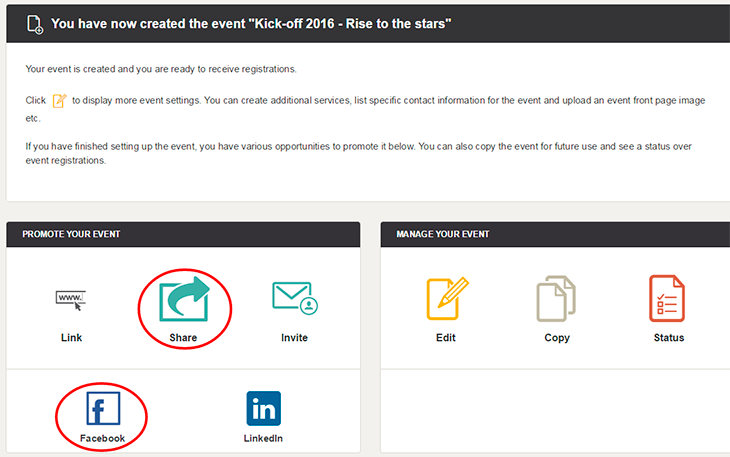Viewport: 730px width, 457px height.
Task: Open the Link promotion icon
Action: click(x=71, y=300)
